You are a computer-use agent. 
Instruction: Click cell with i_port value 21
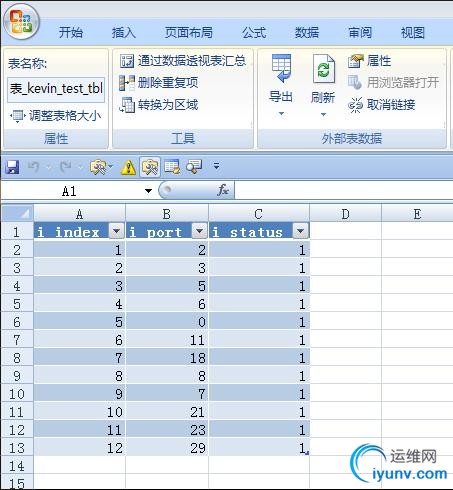(167, 412)
